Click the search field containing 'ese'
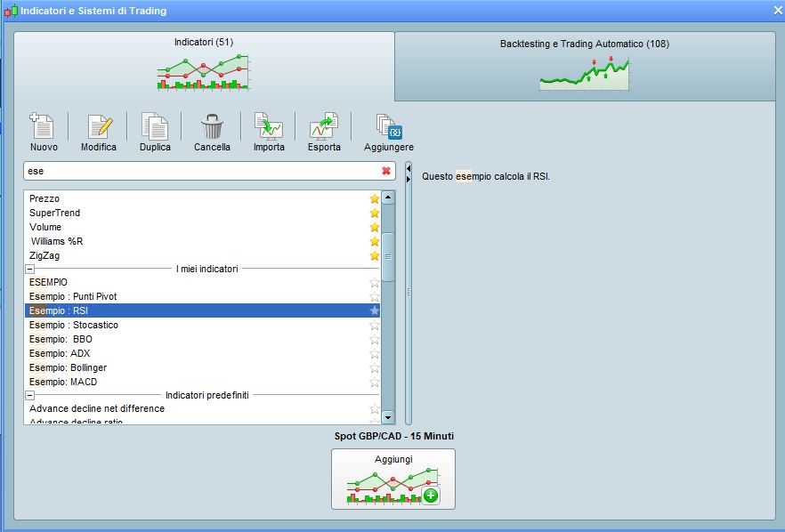Image resolution: width=785 pixels, height=532 pixels. click(x=209, y=171)
